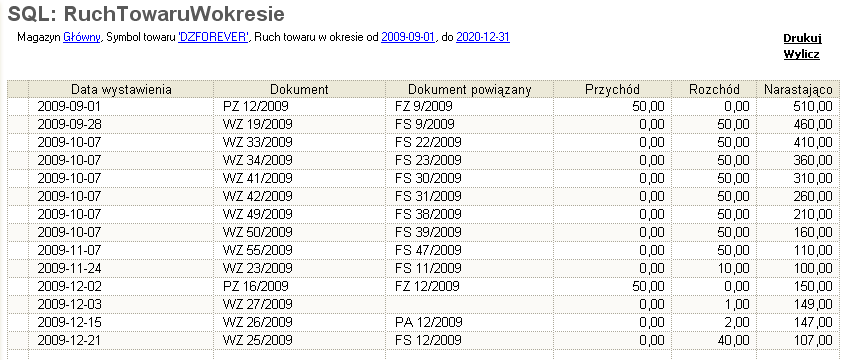Click related document FS 22/2009 cell

469,142
